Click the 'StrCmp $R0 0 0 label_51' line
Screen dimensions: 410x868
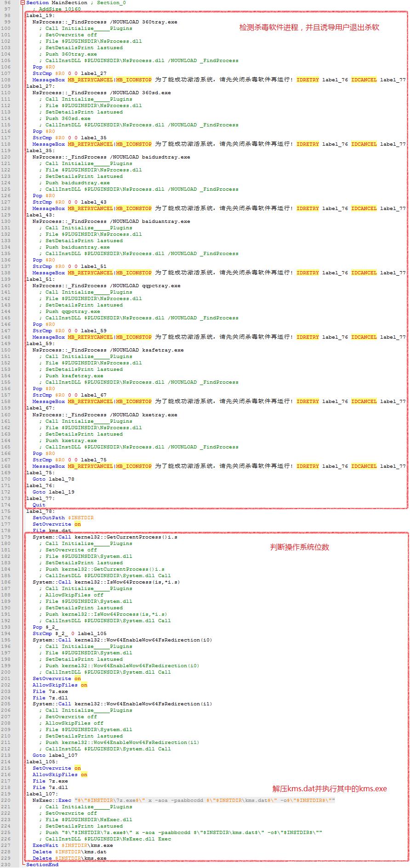[69, 267]
